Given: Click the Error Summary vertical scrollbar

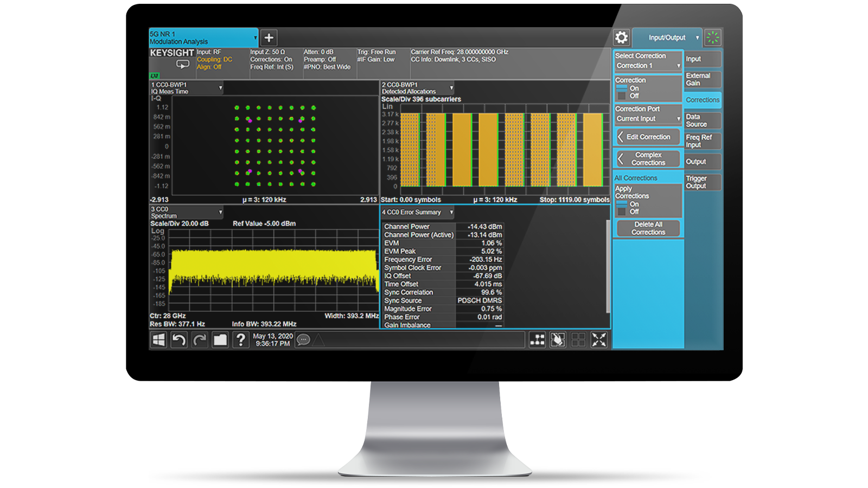Looking at the screenshot, I should (x=608, y=266).
